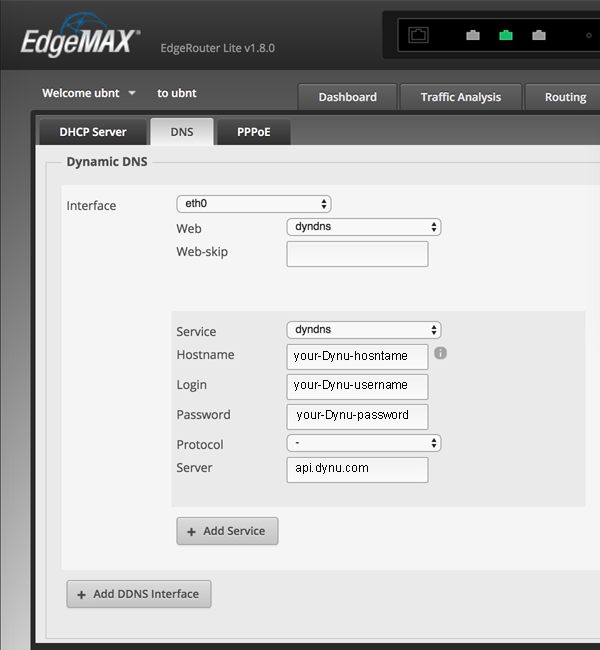This screenshot has width=600, height=650.
Task: Click the Hostname info icon
Action: click(x=440, y=353)
